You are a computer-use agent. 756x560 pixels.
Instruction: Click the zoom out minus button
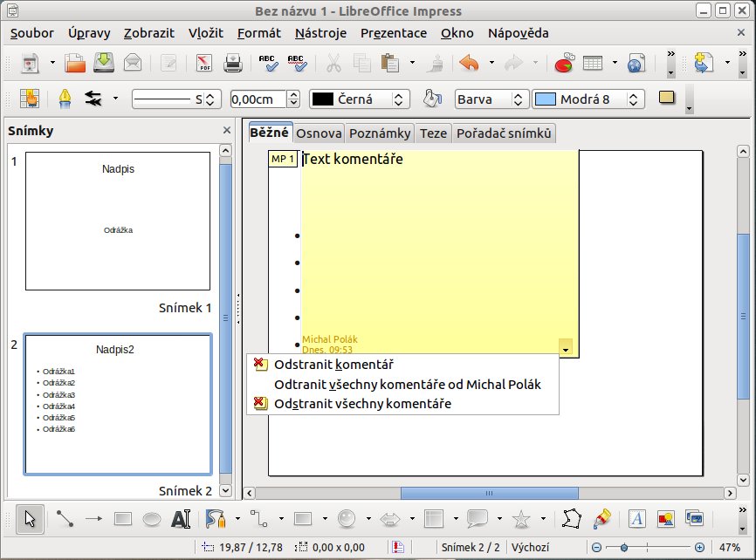pos(597,548)
